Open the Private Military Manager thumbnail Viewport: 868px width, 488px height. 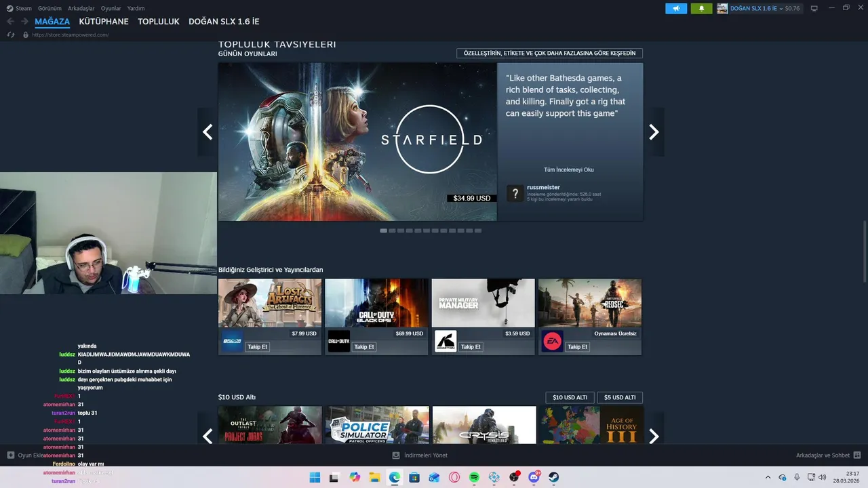483,303
